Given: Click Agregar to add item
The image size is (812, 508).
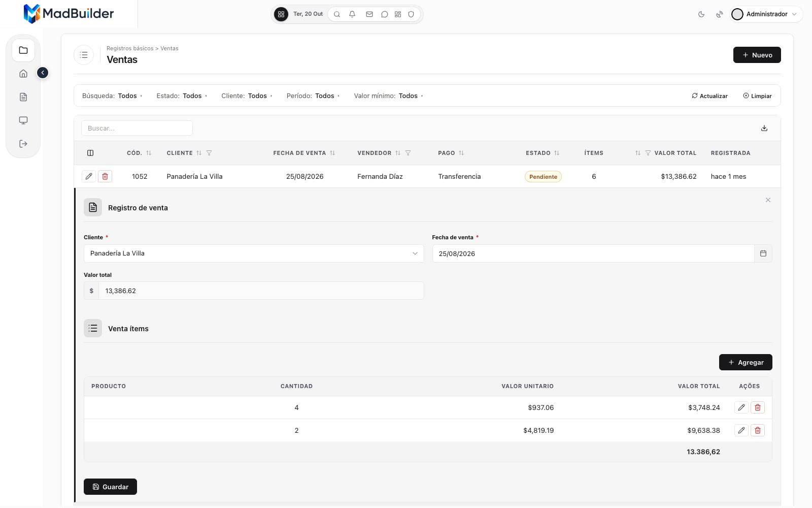Looking at the screenshot, I should pos(746,362).
